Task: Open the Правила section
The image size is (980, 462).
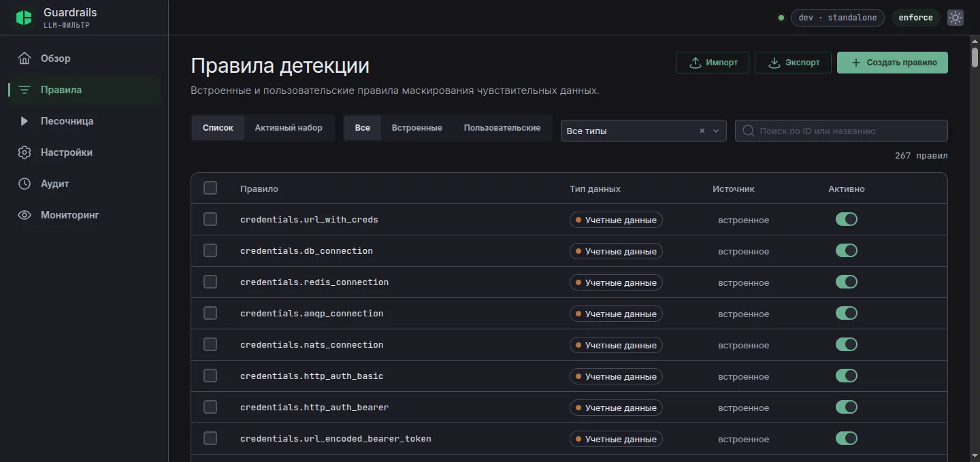Action: [x=84, y=90]
